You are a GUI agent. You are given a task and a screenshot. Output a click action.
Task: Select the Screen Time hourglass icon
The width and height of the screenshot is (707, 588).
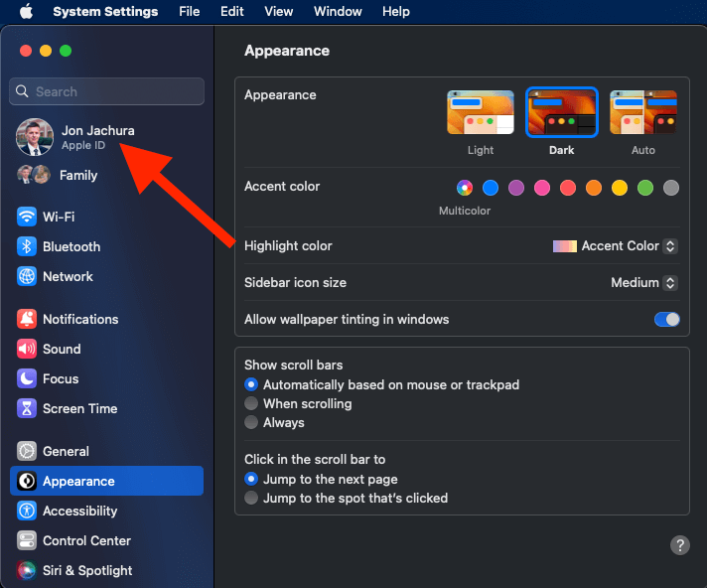click(x=27, y=408)
